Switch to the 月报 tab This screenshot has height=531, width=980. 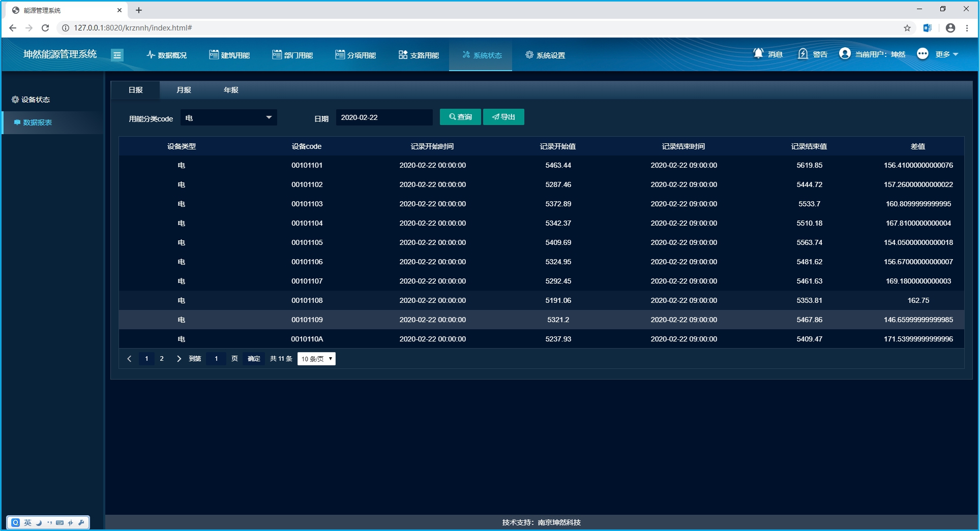click(x=184, y=90)
